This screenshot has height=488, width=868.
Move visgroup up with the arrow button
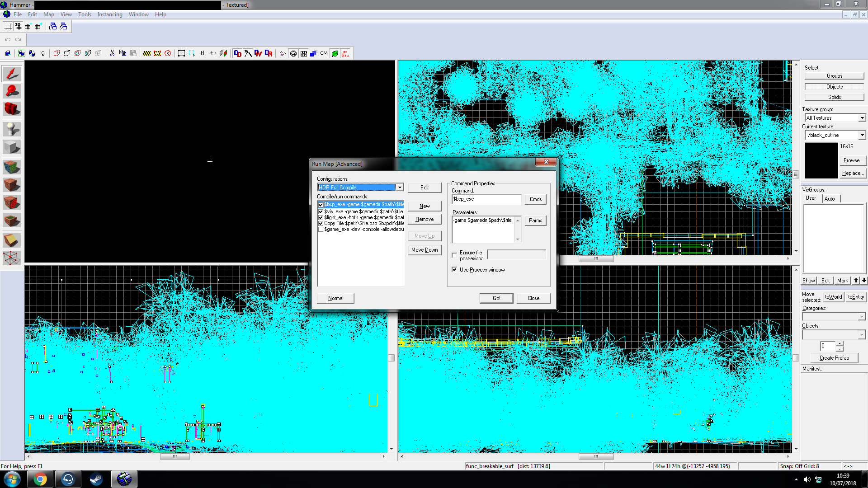click(x=856, y=281)
